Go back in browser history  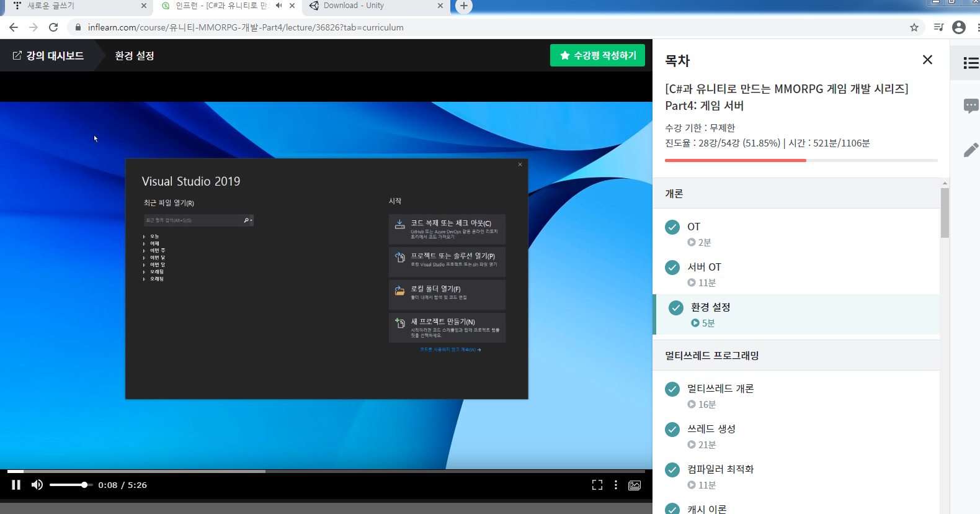pyautogui.click(x=14, y=27)
